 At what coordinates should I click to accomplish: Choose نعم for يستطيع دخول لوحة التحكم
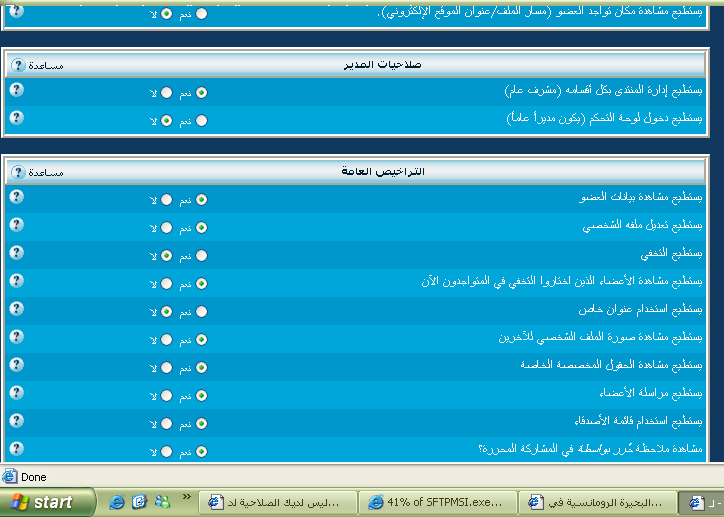point(202,121)
